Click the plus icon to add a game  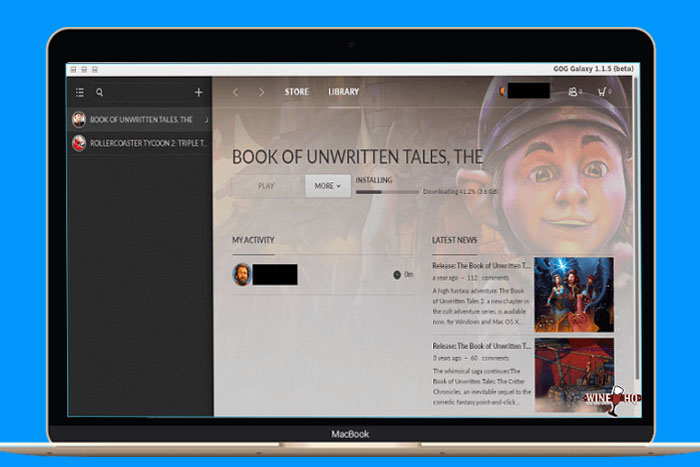[x=199, y=92]
